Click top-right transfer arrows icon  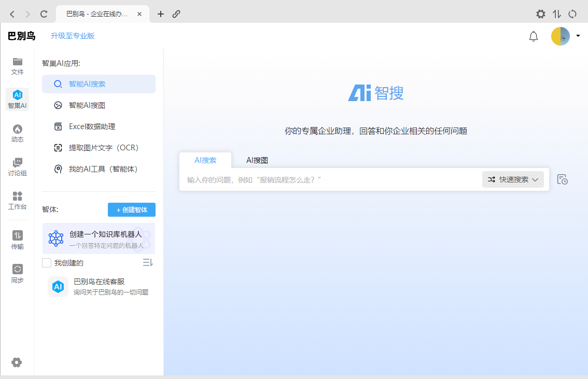pos(557,14)
